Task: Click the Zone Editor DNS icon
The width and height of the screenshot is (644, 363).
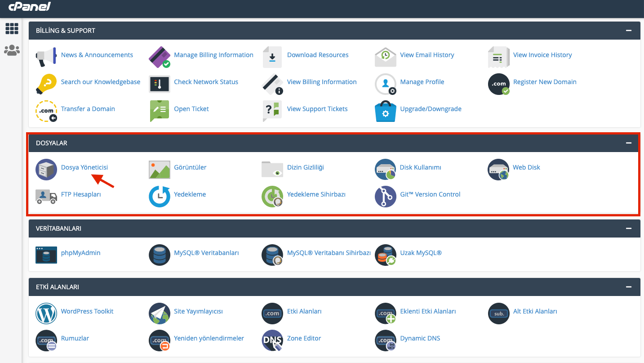Action: [272, 341]
